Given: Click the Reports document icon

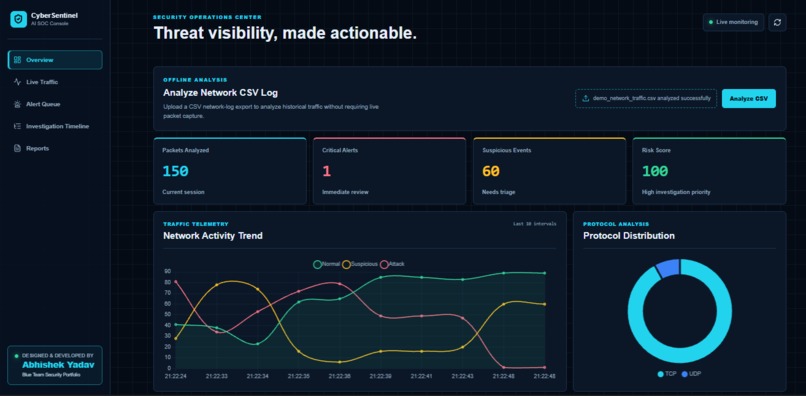Looking at the screenshot, I should [x=17, y=148].
